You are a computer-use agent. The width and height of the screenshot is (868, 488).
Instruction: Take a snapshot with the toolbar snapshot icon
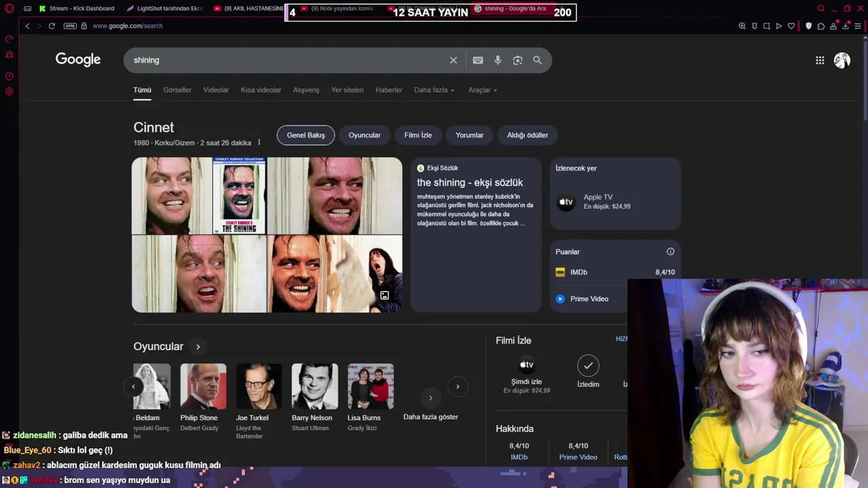tap(766, 26)
